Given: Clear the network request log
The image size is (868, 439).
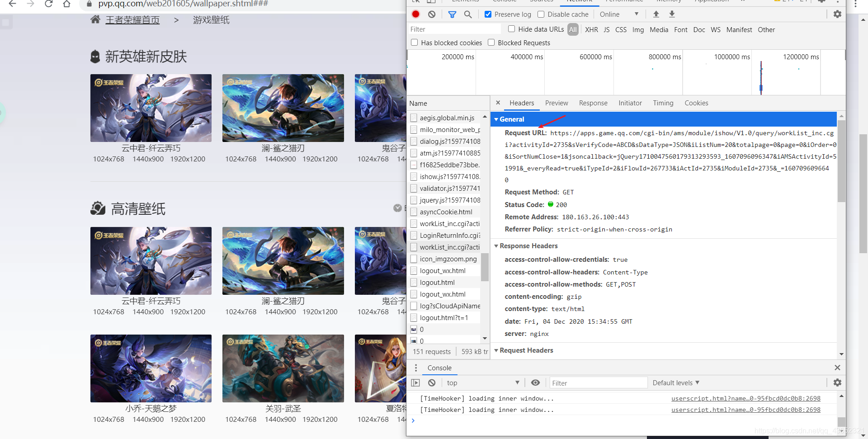Looking at the screenshot, I should tap(432, 14).
